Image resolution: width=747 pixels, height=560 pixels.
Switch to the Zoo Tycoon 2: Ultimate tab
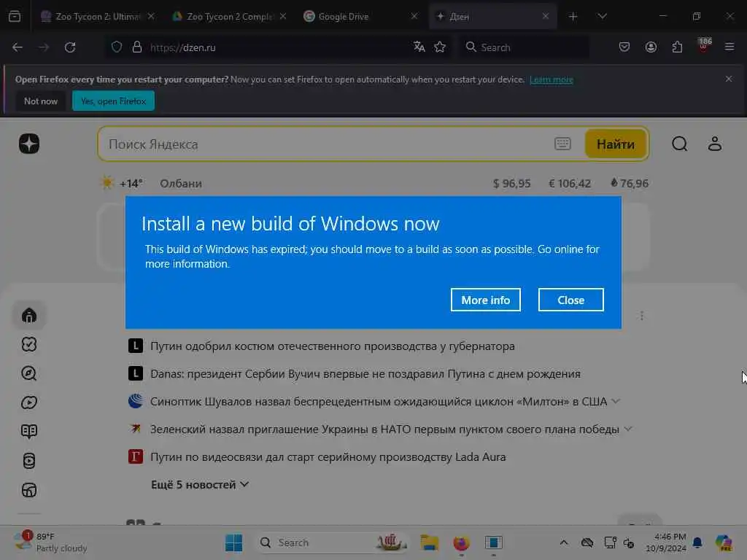click(x=98, y=17)
